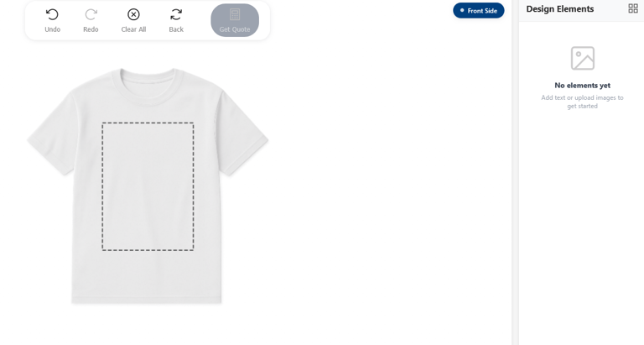Click the grid icon beside Design Elements

pos(633,8)
